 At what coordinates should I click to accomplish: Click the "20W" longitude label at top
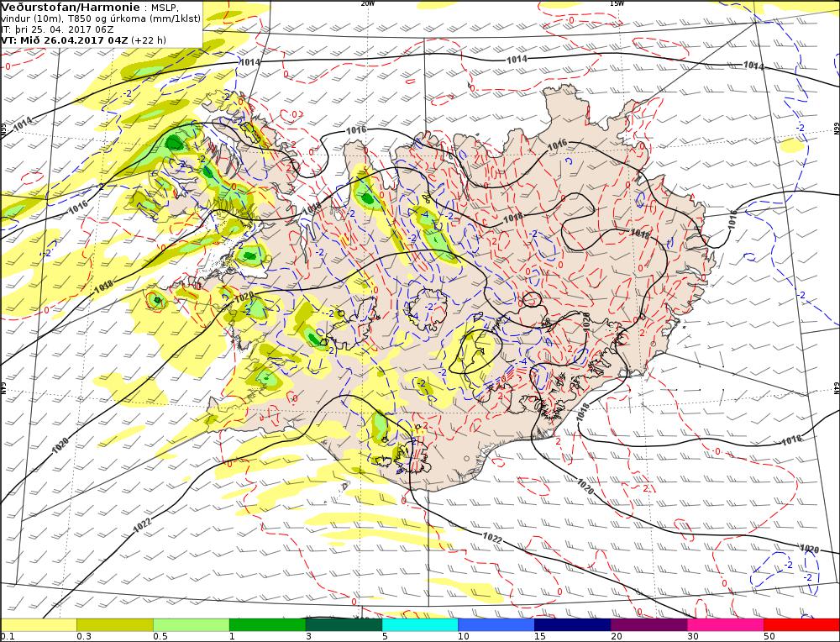(x=368, y=3)
